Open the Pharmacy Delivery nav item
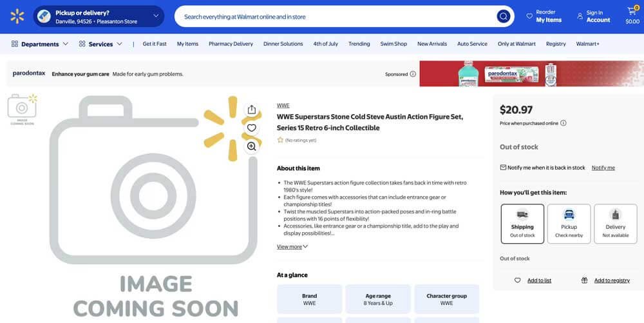644x323 pixels. coord(231,44)
